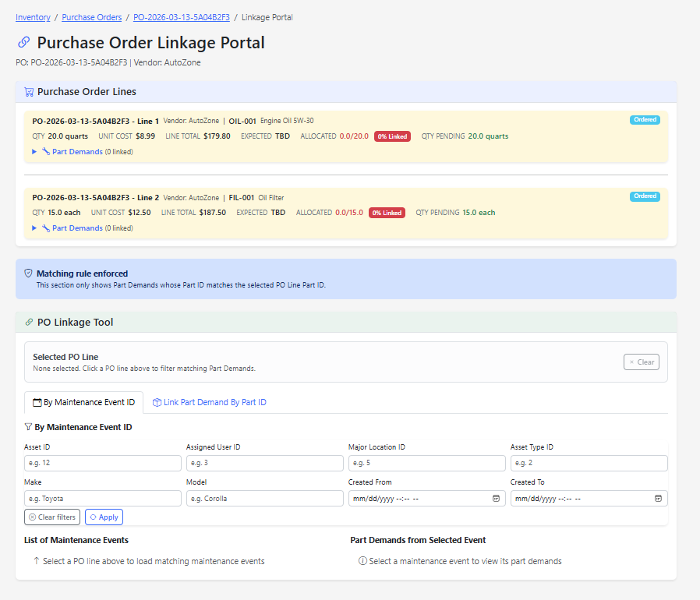The height and width of the screenshot is (600, 700).
Task: Click the Clear filters button
Action: (52, 517)
